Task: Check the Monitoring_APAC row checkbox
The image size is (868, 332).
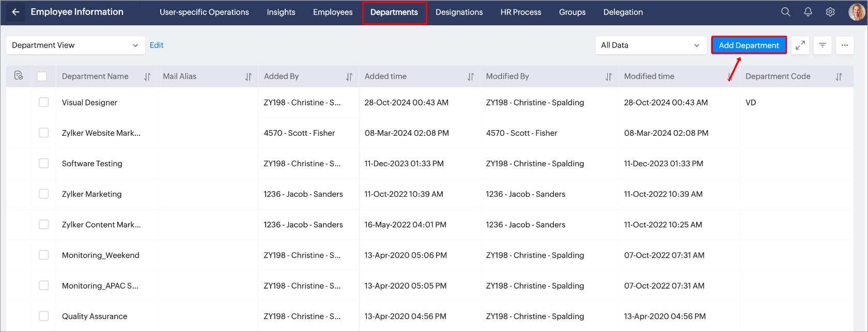Action: tap(44, 285)
